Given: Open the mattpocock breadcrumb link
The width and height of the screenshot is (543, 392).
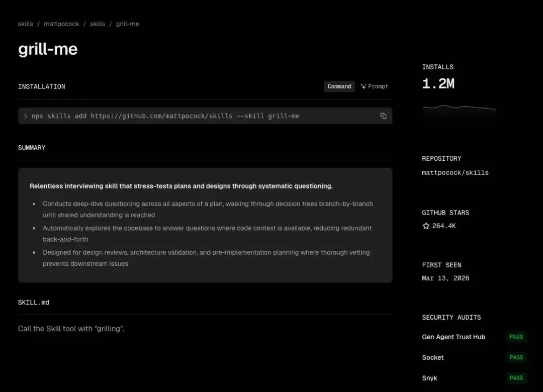Looking at the screenshot, I should coord(61,24).
